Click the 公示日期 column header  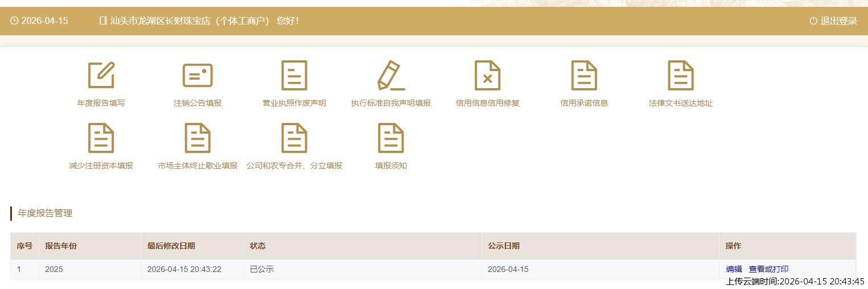coord(503,246)
